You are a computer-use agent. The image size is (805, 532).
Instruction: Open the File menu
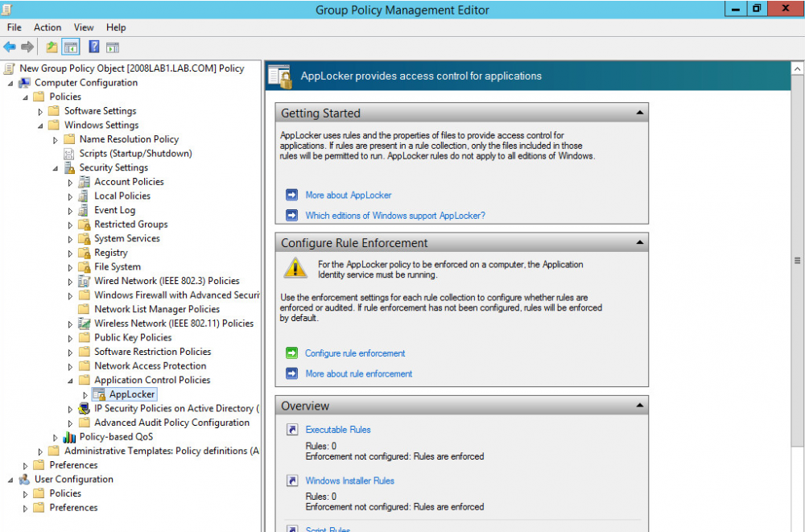tap(14, 27)
